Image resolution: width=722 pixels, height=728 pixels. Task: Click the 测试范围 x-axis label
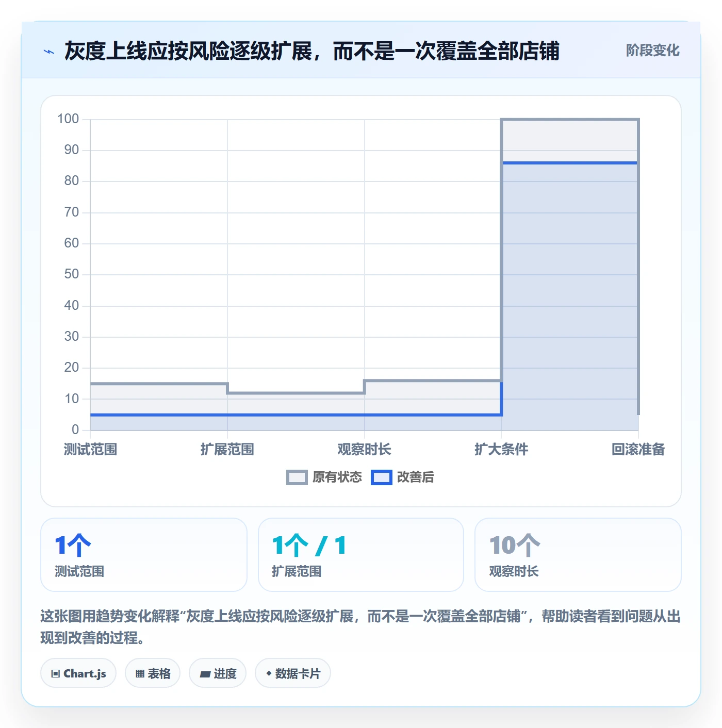[91, 450]
